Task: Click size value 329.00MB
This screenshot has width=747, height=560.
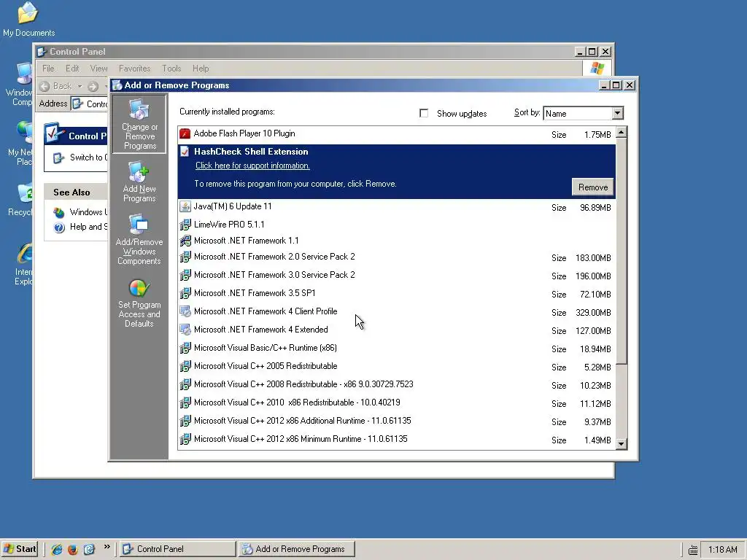Action: (593, 313)
